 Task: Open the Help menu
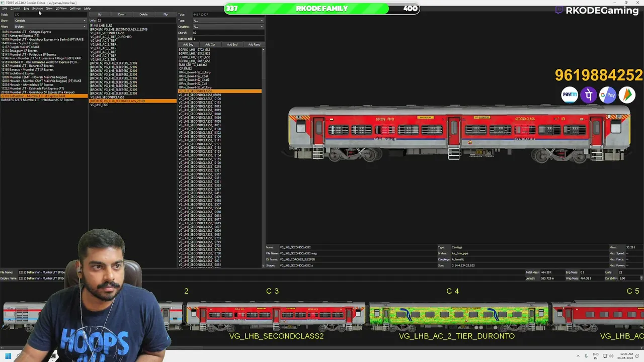click(87, 9)
